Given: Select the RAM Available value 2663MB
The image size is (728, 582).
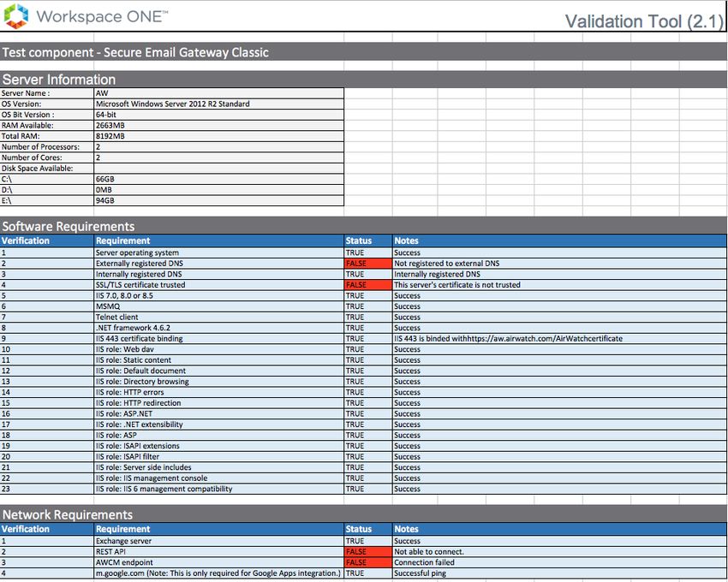Looking at the screenshot, I should 218,125.
